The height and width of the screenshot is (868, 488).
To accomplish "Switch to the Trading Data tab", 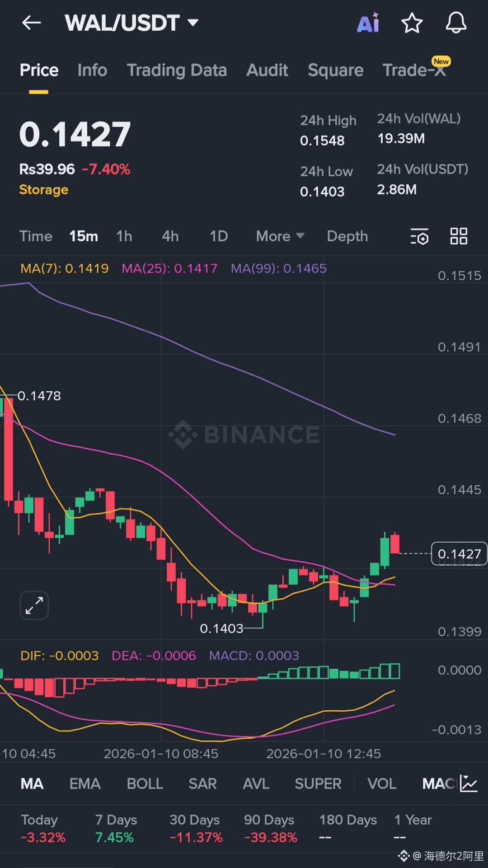I will click(177, 70).
